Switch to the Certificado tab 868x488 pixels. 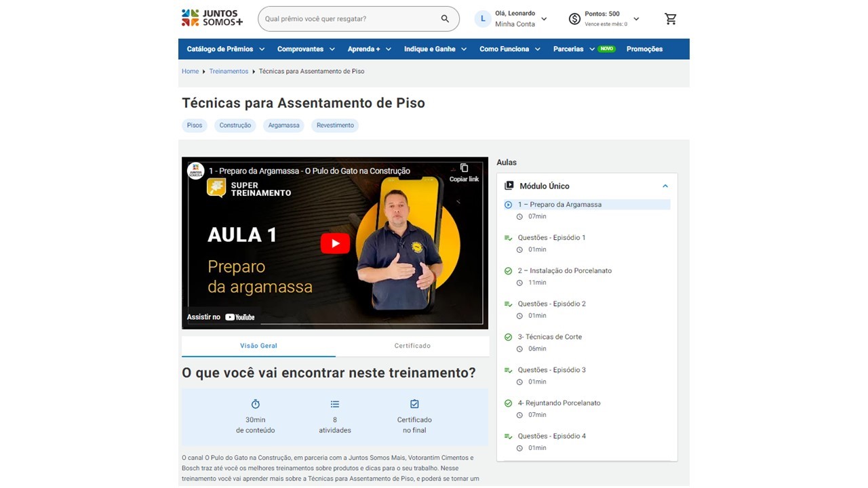(412, 346)
